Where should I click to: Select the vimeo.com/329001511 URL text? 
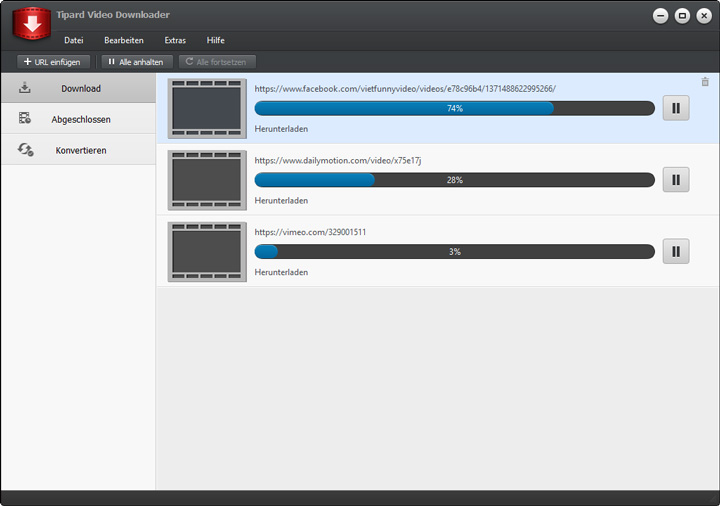pyautogui.click(x=310, y=232)
